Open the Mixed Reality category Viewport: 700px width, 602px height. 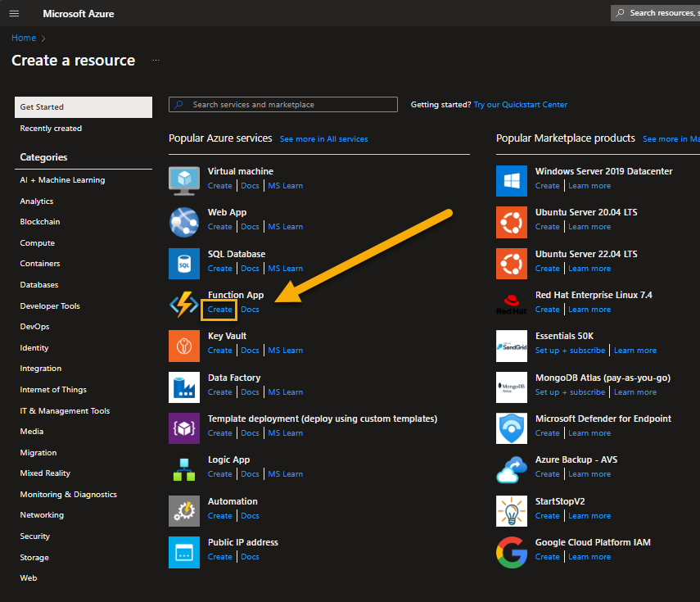pos(45,473)
